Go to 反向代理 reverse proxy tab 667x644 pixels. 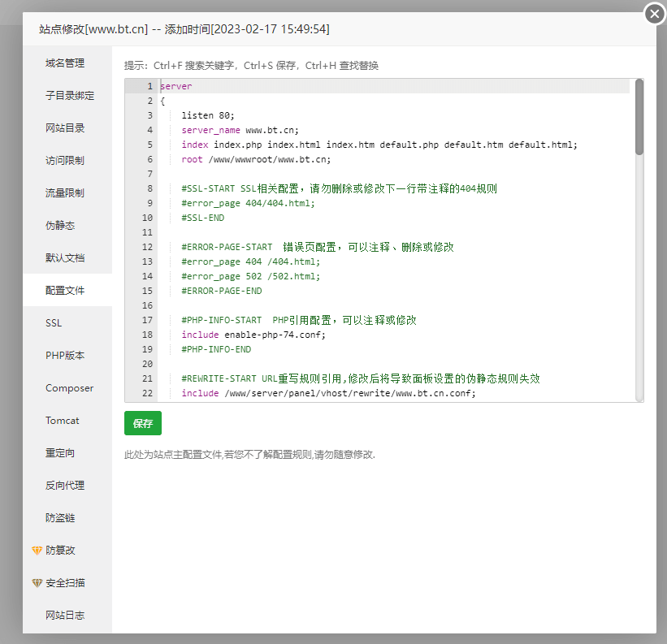click(x=65, y=486)
